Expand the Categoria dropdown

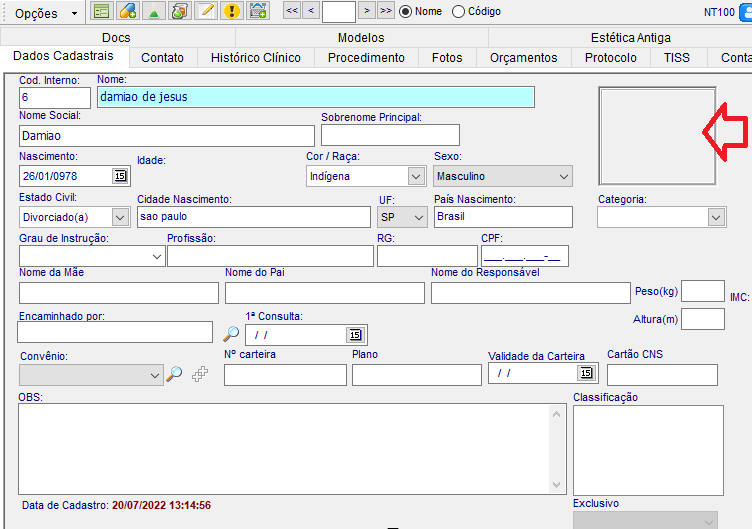(716, 217)
